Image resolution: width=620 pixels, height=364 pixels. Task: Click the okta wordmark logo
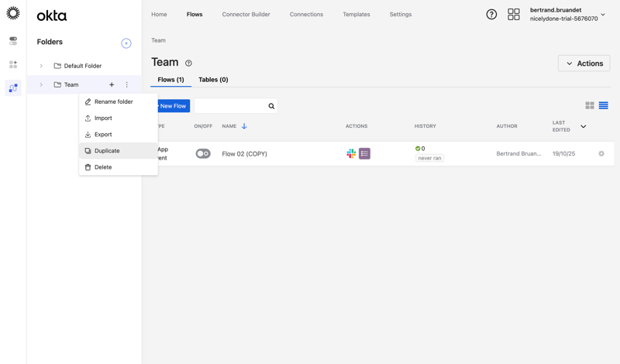[x=52, y=15]
